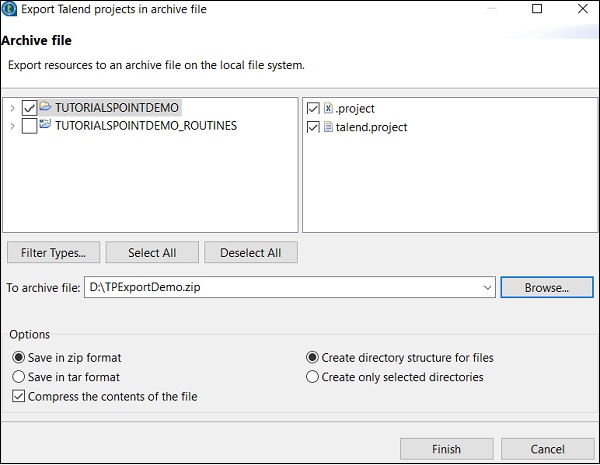Click the talend.project file icon
This screenshot has height=465, width=600.
(328, 127)
